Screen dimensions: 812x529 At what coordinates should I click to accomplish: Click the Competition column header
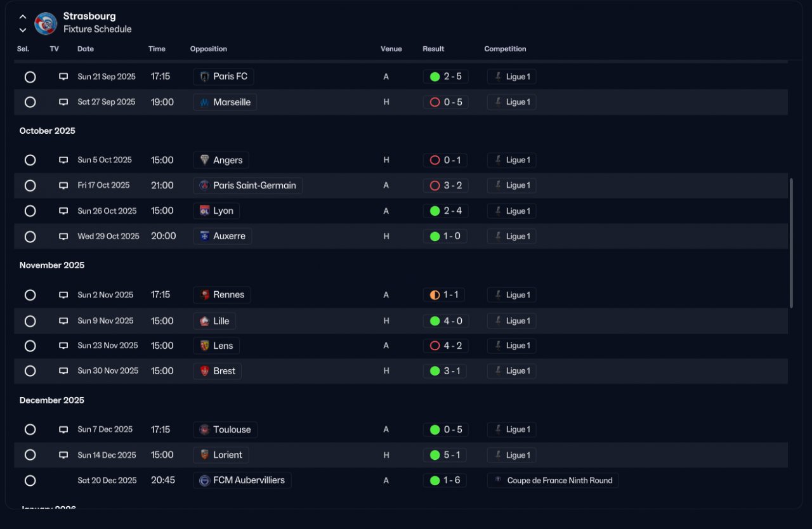pyautogui.click(x=505, y=49)
